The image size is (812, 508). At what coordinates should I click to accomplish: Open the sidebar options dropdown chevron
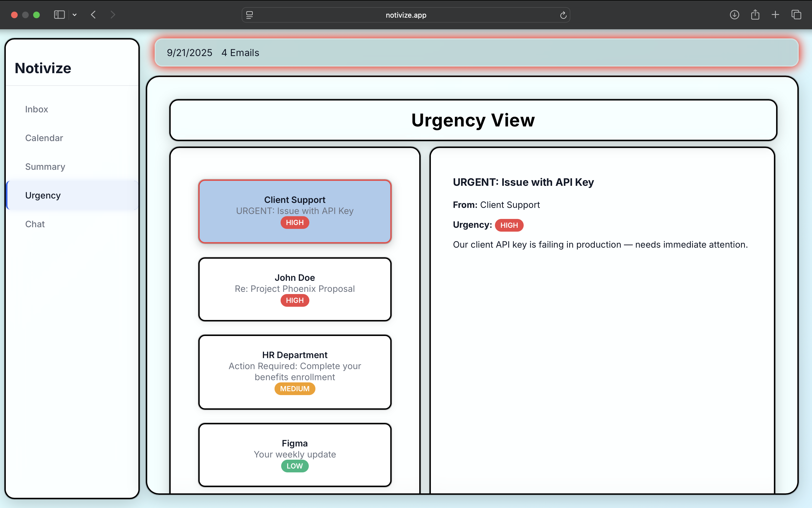click(75, 15)
